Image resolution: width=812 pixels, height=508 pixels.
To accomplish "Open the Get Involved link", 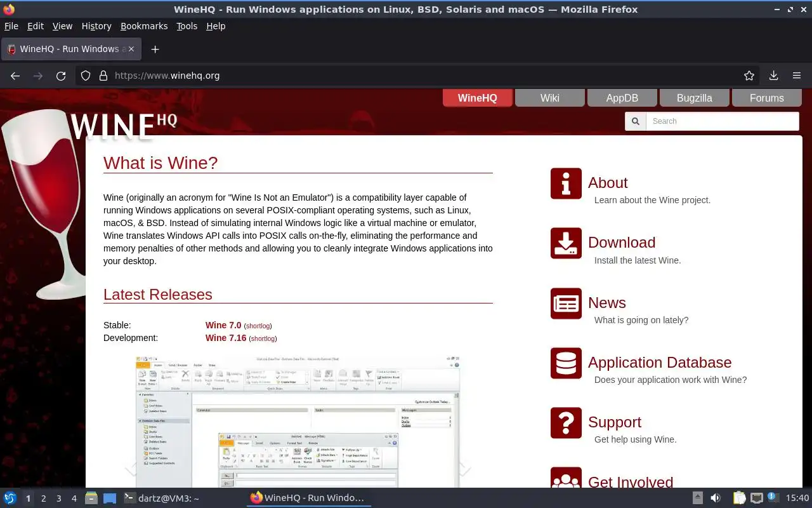I will click(631, 481).
